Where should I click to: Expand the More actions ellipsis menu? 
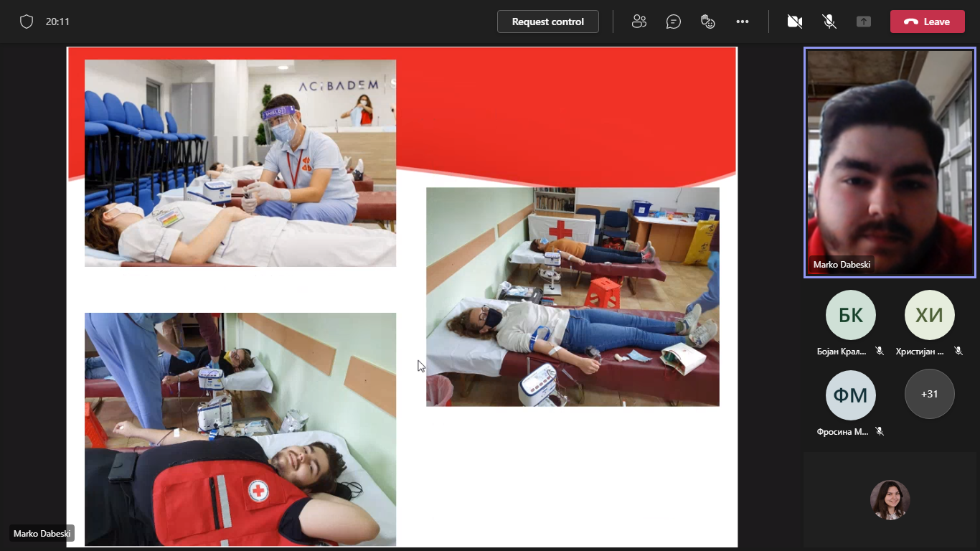click(x=743, y=22)
